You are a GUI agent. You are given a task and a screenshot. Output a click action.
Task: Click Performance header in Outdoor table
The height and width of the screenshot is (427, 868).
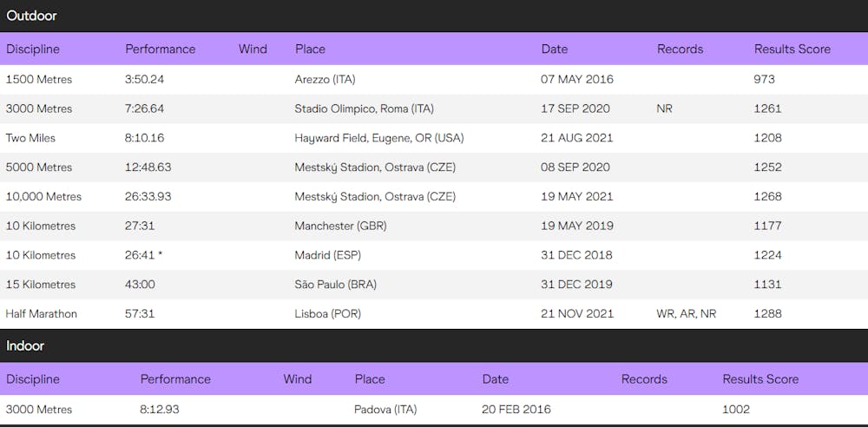(161, 49)
